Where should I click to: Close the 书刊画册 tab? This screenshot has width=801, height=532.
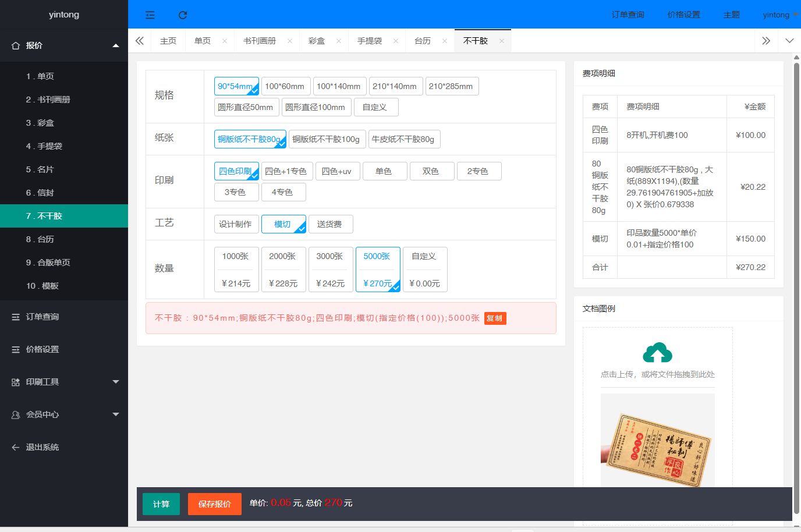tap(290, 41)
